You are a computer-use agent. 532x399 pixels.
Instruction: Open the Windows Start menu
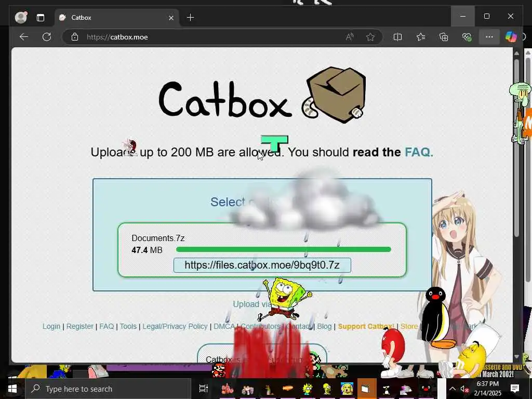[12, 389]
